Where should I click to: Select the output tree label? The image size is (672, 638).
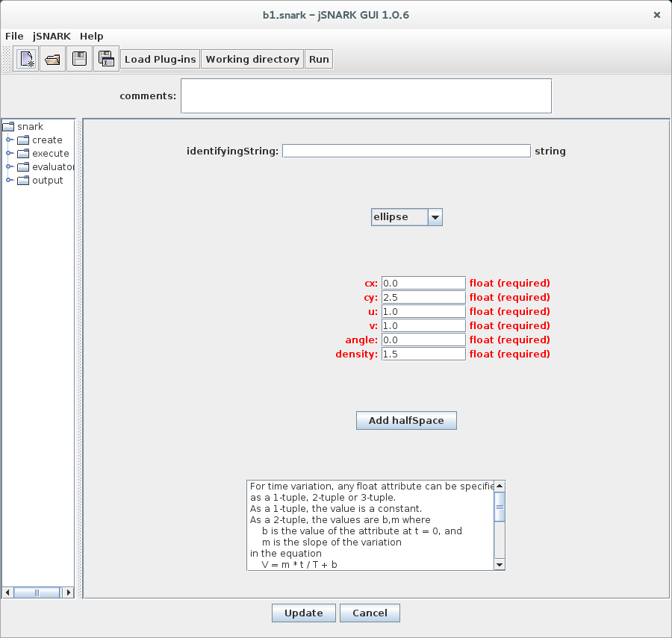click(x=48, y=181)
